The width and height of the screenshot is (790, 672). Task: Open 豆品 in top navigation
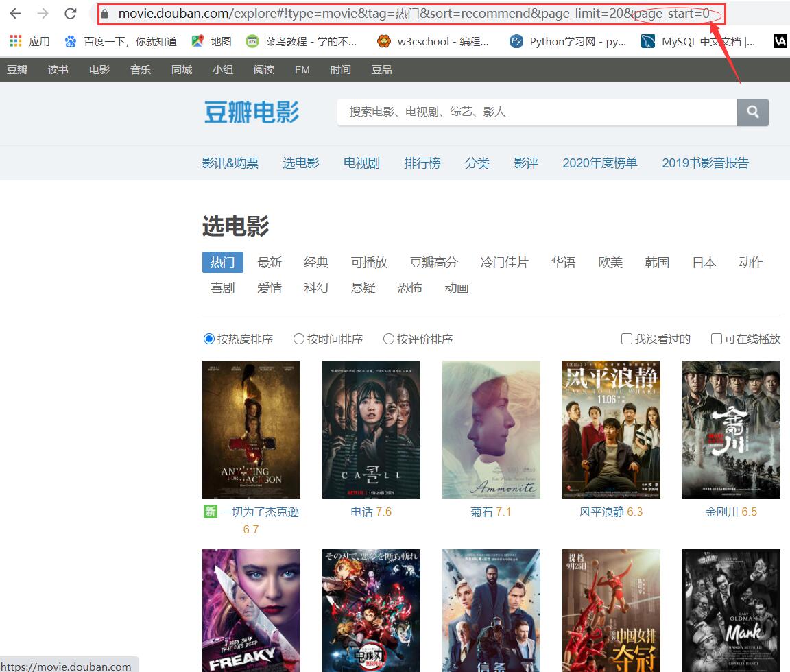coord(382,69)
